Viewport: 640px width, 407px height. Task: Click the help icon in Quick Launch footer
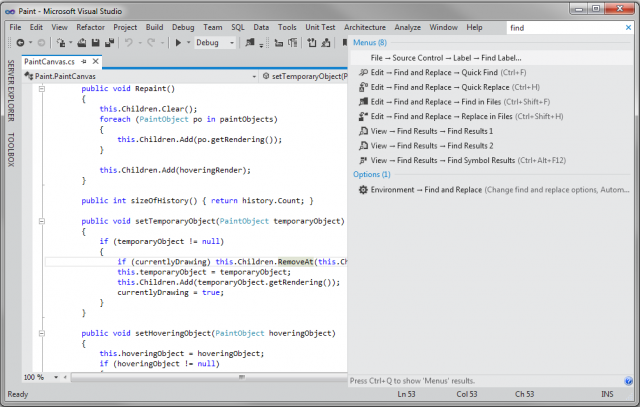point(628,381)
